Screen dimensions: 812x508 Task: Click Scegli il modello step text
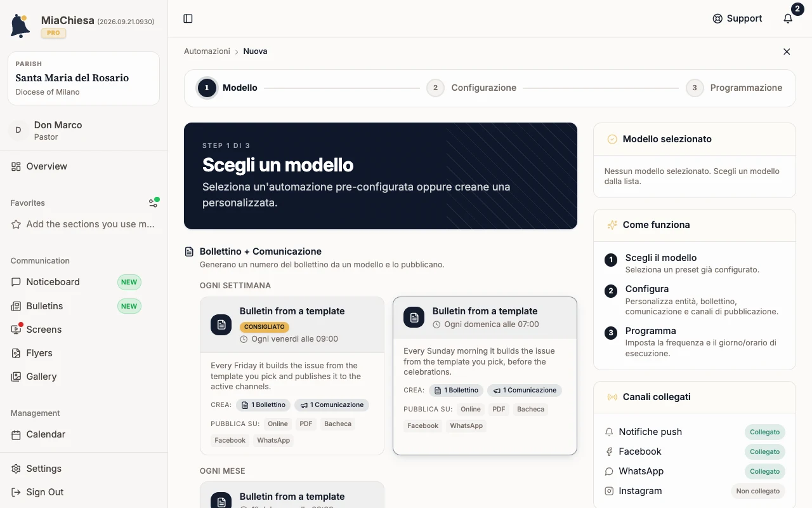(x=661, y=258)
